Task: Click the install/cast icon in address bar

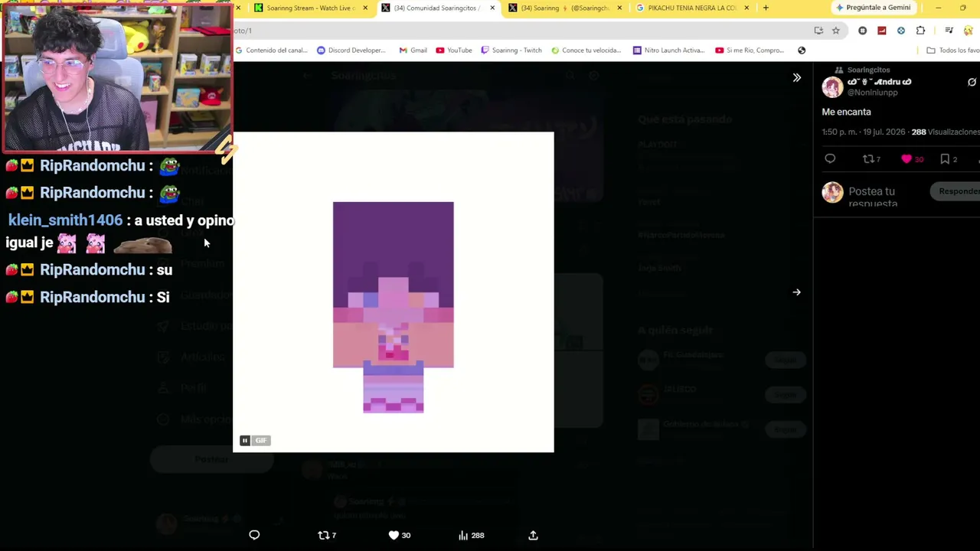Action: pos(818,31)
